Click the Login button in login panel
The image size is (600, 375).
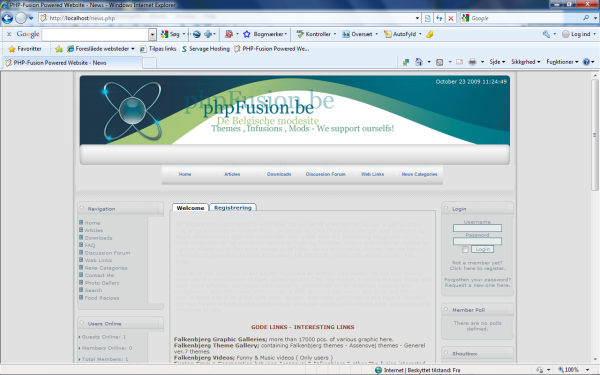482,249
